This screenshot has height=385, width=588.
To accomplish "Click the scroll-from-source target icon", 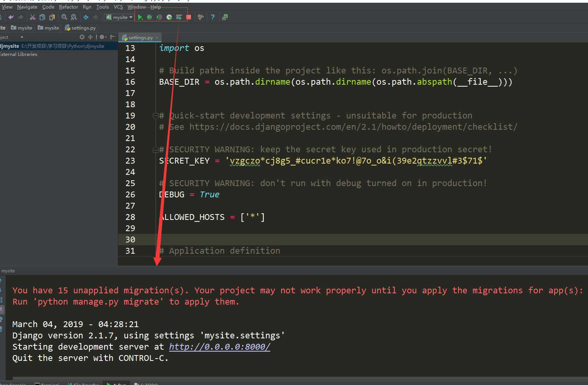I will (82, 37).
